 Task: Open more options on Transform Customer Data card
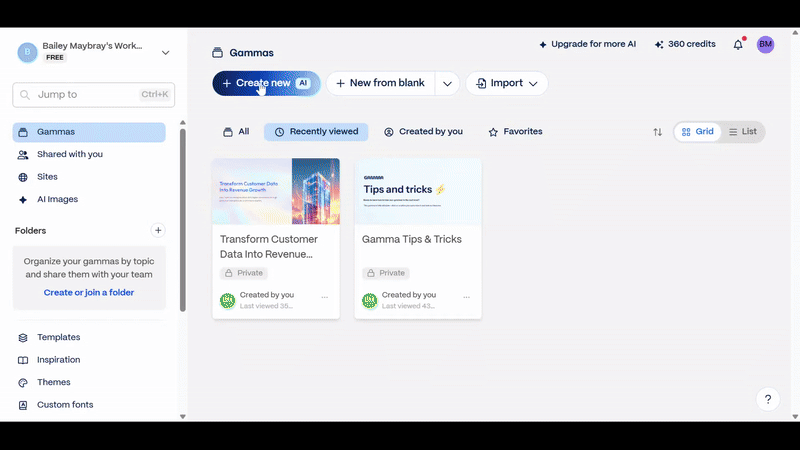325,297
